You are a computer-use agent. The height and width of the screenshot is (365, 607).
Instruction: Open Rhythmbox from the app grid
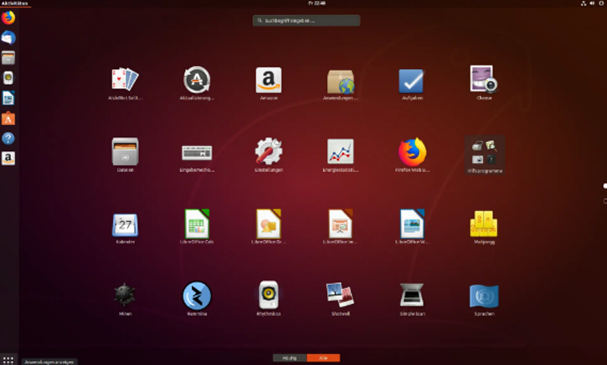(x=269, y=299)
